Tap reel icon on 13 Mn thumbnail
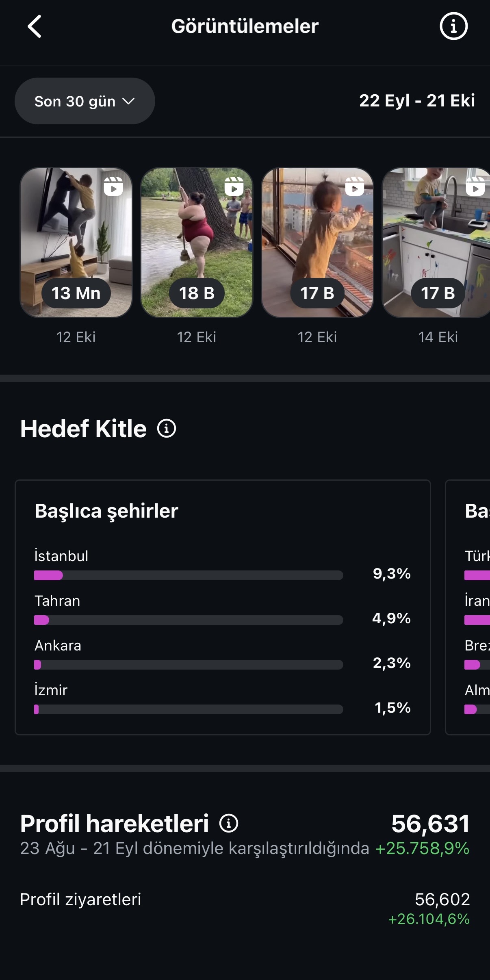 click(113, 186)
